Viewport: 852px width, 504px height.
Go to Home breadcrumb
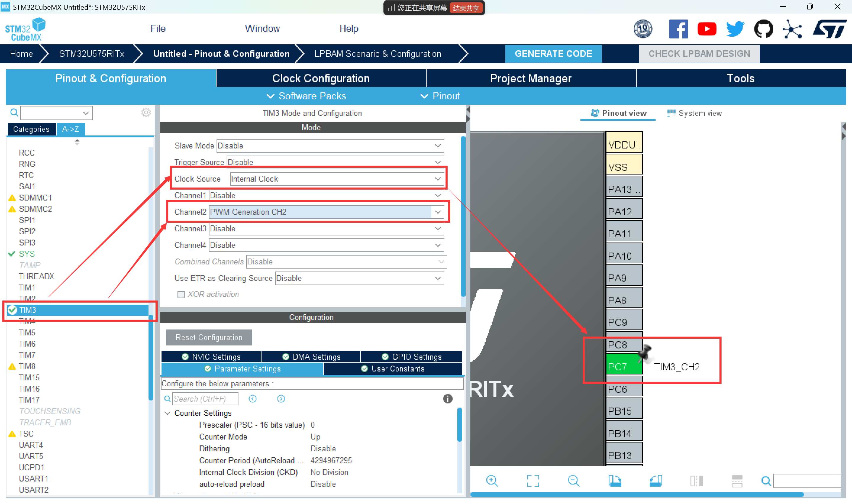pos(21,54)
